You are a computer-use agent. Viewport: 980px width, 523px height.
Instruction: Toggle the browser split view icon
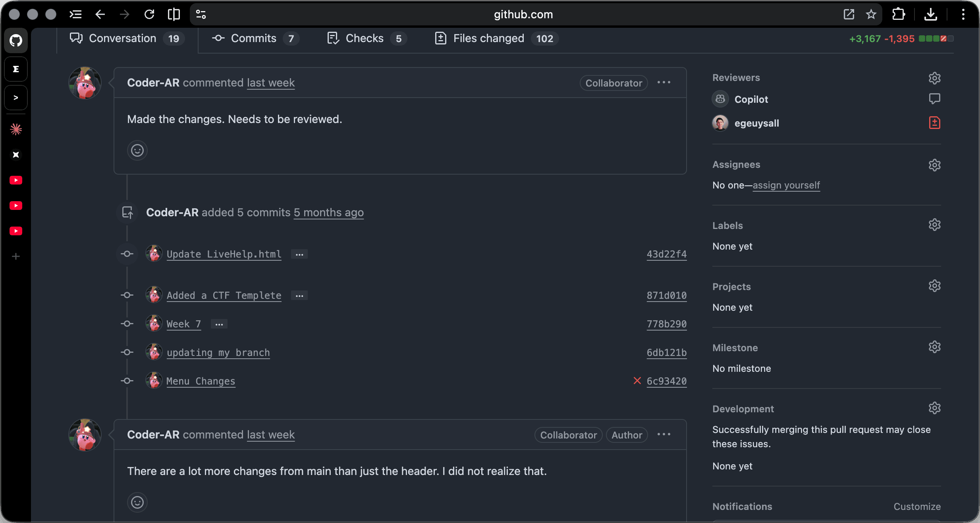coord(174,15)
